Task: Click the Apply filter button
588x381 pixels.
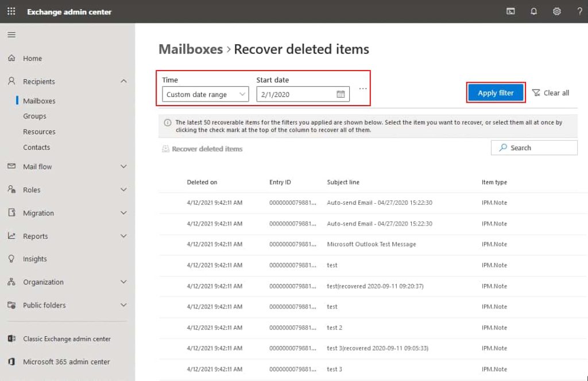Action: pos(495,92)
